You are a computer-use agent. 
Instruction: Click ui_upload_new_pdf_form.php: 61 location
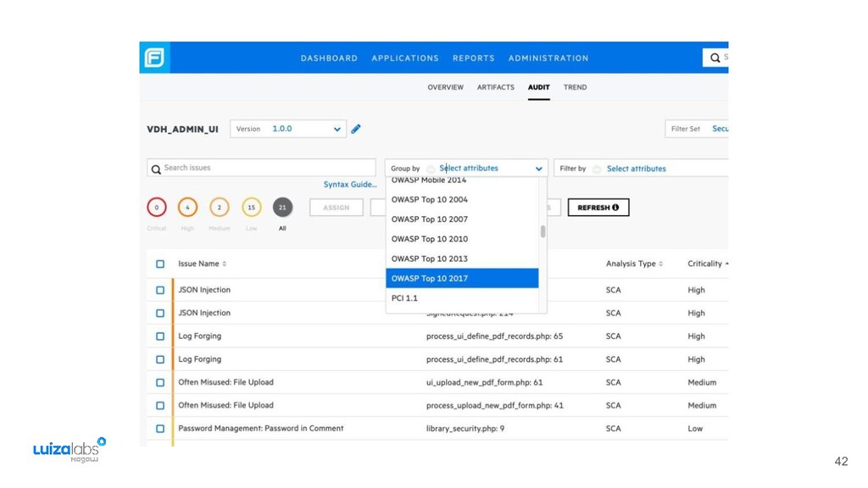[484, 382]
